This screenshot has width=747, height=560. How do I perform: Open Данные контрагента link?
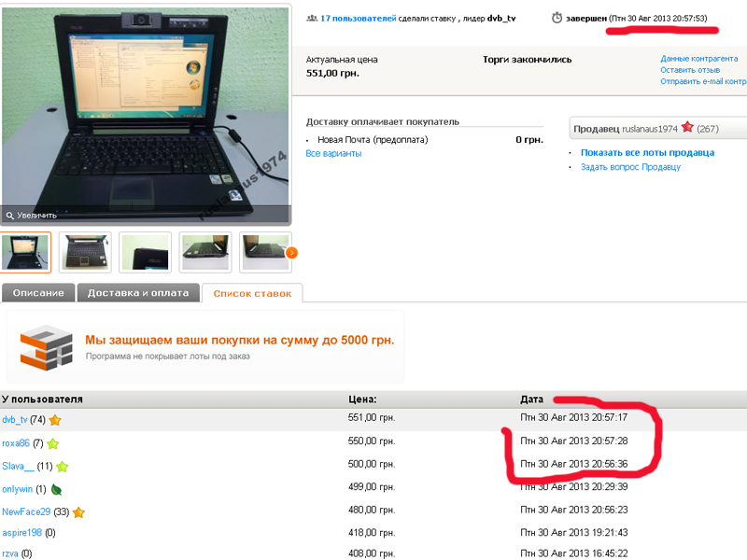[x=698, y=58]
